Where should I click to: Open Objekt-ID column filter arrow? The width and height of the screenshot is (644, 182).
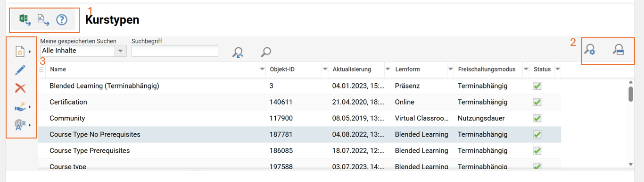click(x=325, y=69)
